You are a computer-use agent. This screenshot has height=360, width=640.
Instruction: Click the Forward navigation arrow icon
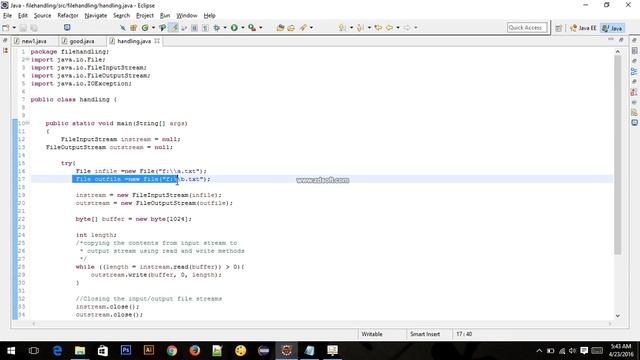tap(407, 28)
